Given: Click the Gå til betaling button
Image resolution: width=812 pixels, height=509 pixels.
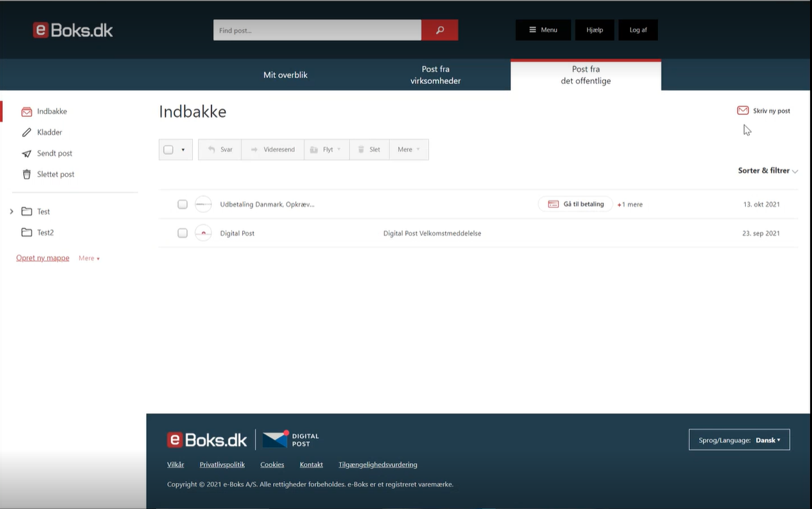Looking at the screenshot, I should coord(575,204).
